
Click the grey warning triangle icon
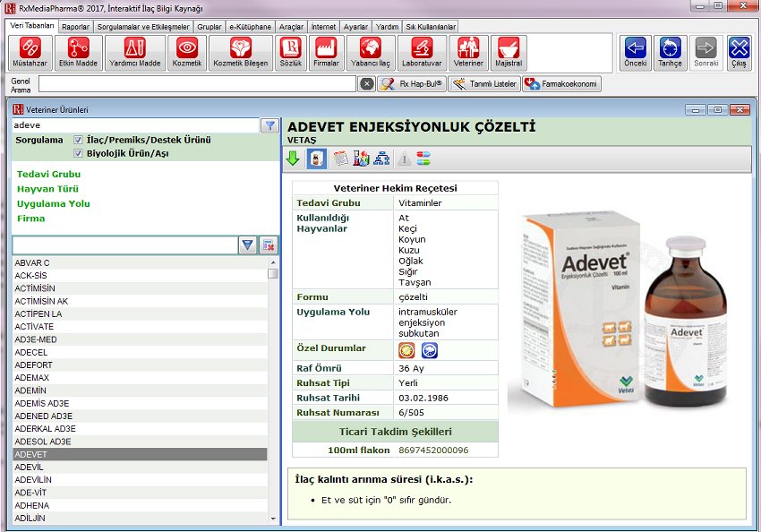pos(404,159)
